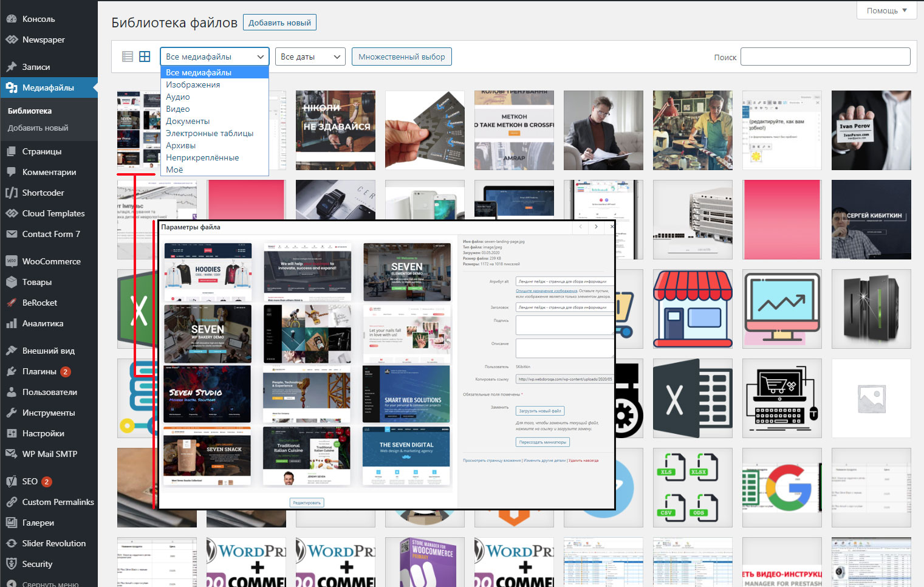Open the НІКОЛИ НЕ ЗДАВАЙСЯ gym thumbnail
924x587 pixels.
[335, 130]
